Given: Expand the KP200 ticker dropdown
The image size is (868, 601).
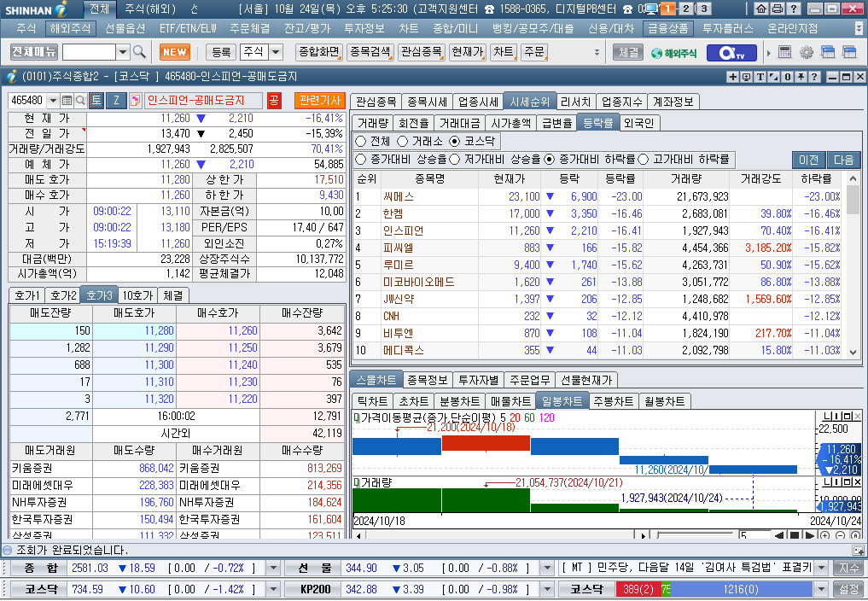Looking at the screenshot, I should pyautogui.click(x=546, y=589).
